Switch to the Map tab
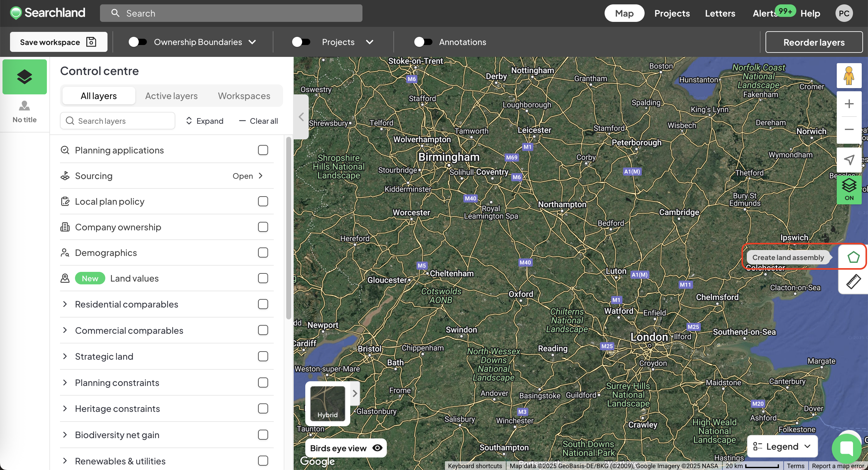 tap(624, 13)
